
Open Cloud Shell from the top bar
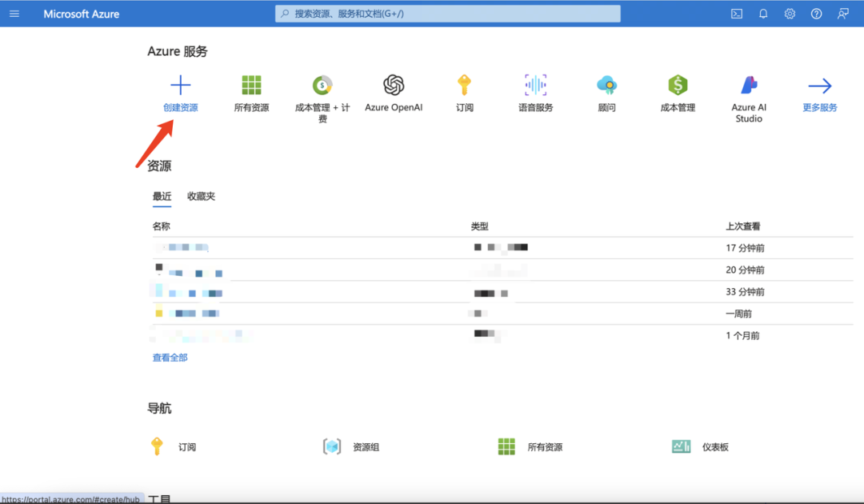[736, 13]
